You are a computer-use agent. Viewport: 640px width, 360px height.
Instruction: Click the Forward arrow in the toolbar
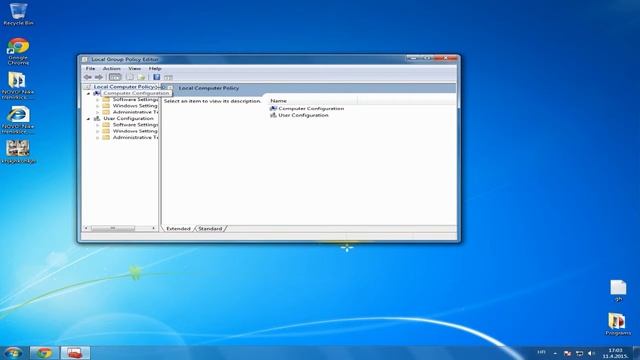pos(99,77)
